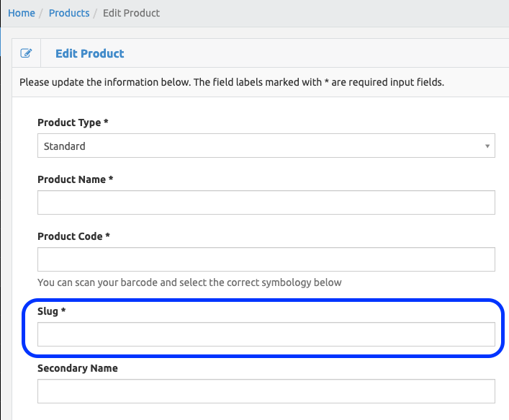Click the Edit Product breadcrumb item

coord(131,13)
